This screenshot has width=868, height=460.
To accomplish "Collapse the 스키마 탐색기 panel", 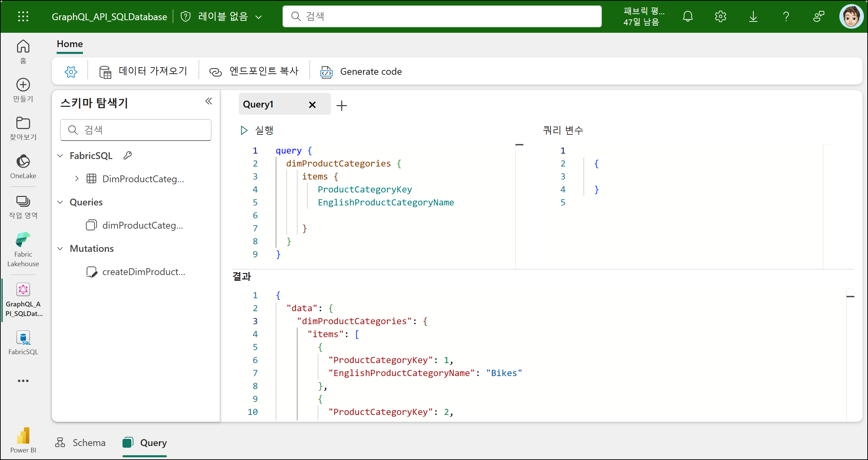I will 208,101.
